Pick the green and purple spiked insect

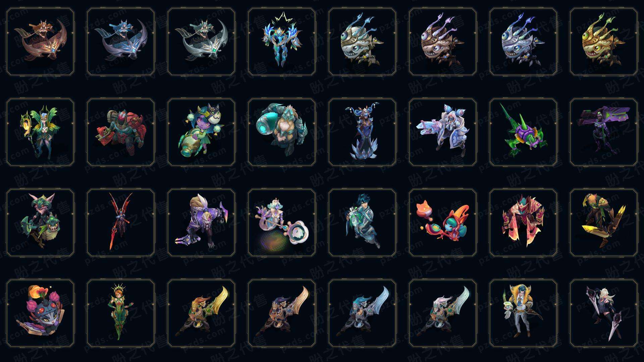(523, 132)
